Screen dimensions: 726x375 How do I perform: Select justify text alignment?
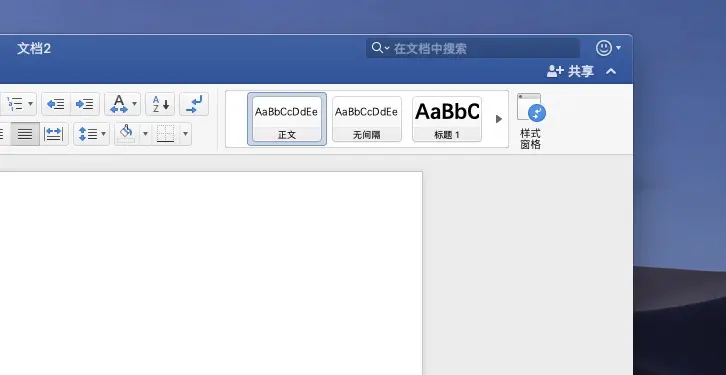(25, 134)
